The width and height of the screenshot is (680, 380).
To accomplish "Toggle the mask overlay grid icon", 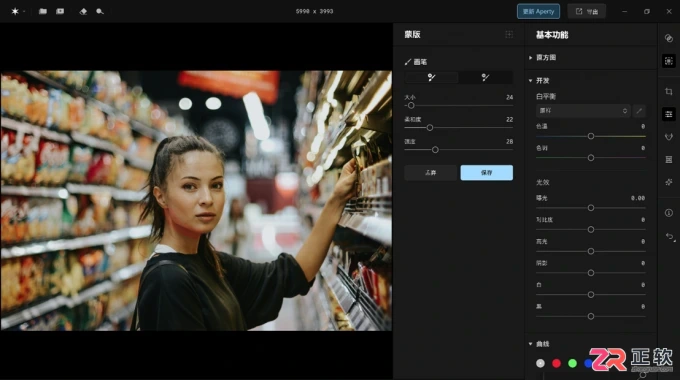I will [x=509, y=34].
